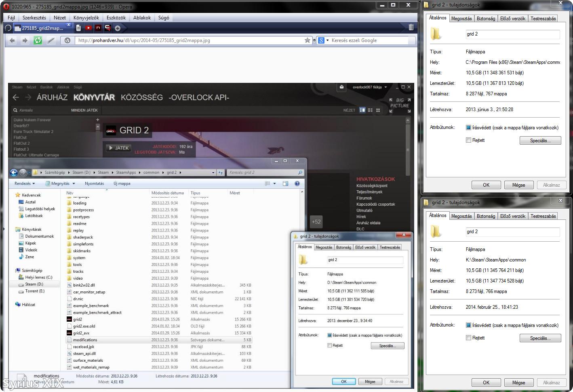The image size is (573, 392).
Task: Switch to Biztonság tab in upper properties dialog
Action: coord(486,19)
